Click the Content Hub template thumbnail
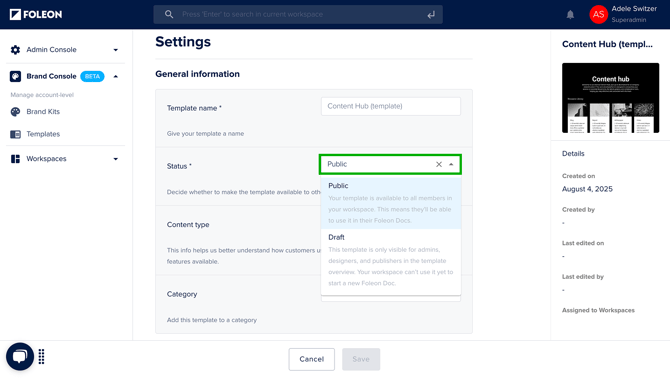Viewport: 670px width, 378px height. coord(611,98)
